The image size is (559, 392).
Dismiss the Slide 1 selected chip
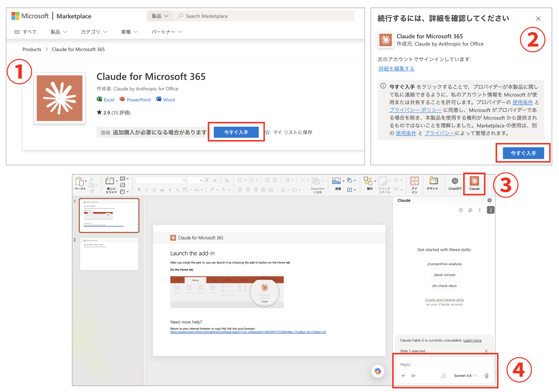pyautogui.click(x=486, y=351)
